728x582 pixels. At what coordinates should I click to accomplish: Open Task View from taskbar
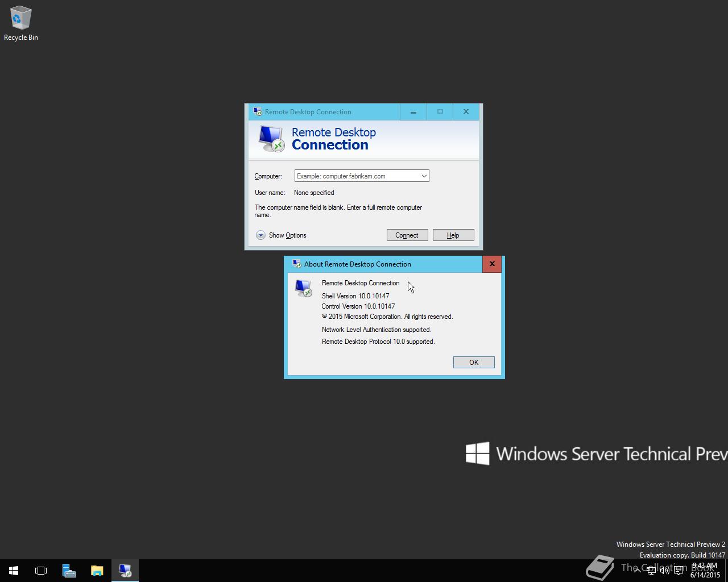[41, 571]
